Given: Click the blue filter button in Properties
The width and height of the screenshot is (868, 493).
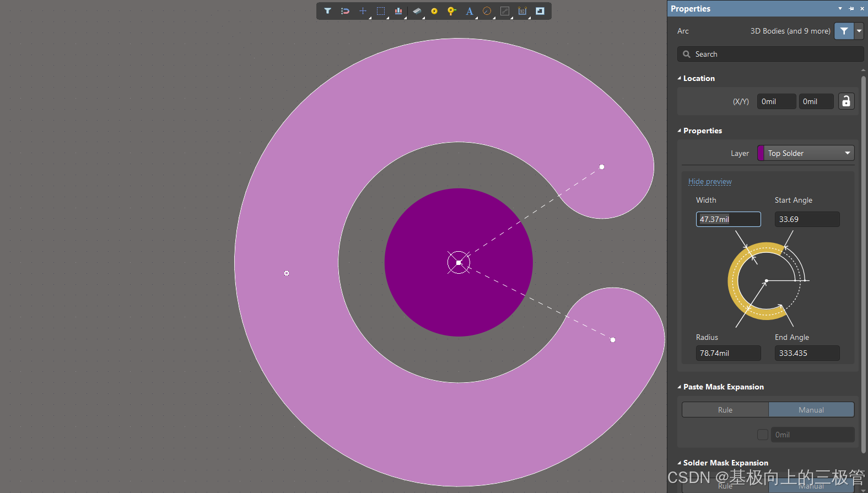Looking at the screenshot, I should tap(844, 31).
